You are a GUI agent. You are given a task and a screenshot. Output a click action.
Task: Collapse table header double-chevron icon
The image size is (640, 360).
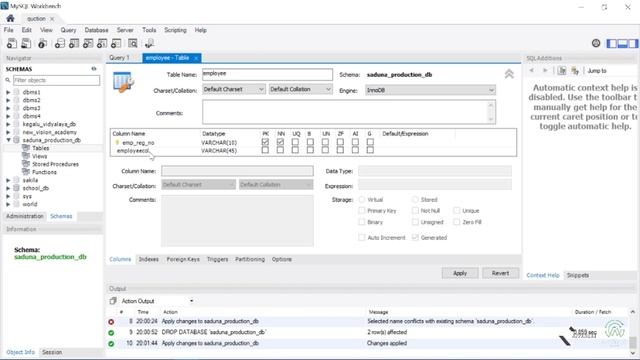509,74
